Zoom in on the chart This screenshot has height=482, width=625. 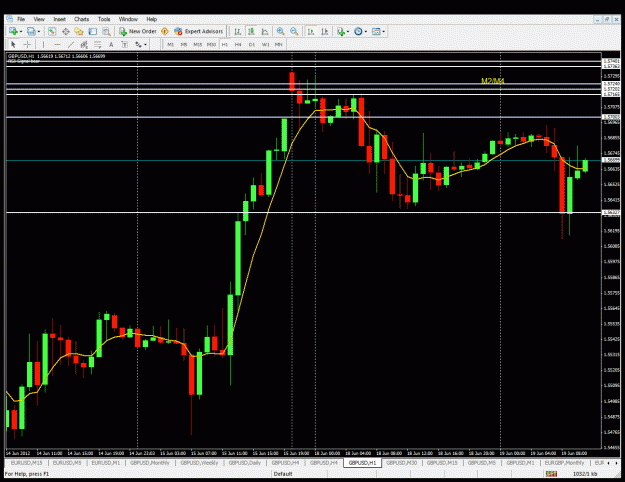click(x=281, y=31)
